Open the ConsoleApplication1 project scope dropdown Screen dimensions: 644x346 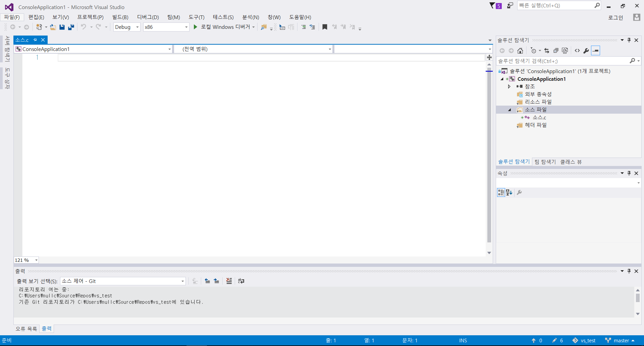(x=93, y=49)
